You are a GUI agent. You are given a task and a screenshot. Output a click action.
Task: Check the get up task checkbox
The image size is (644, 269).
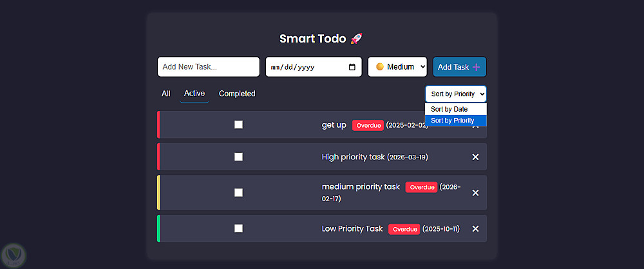point(238,125)
